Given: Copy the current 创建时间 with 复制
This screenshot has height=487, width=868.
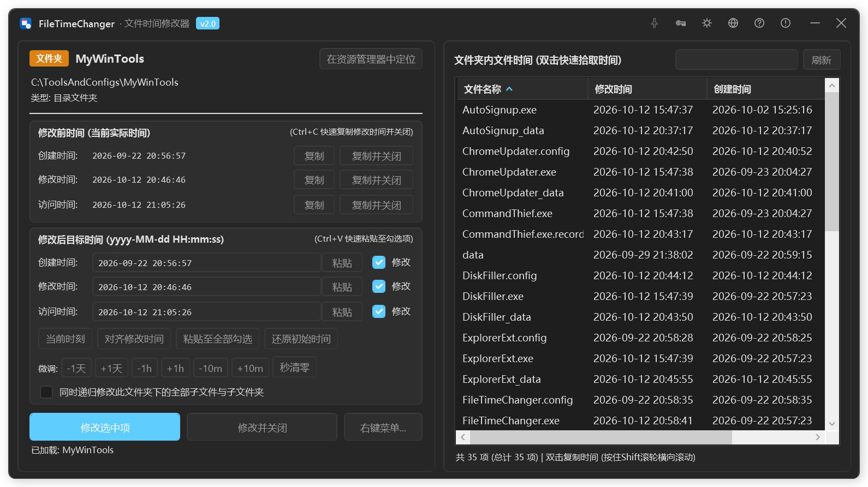Looking at the screenshot, I should (314, 156).
